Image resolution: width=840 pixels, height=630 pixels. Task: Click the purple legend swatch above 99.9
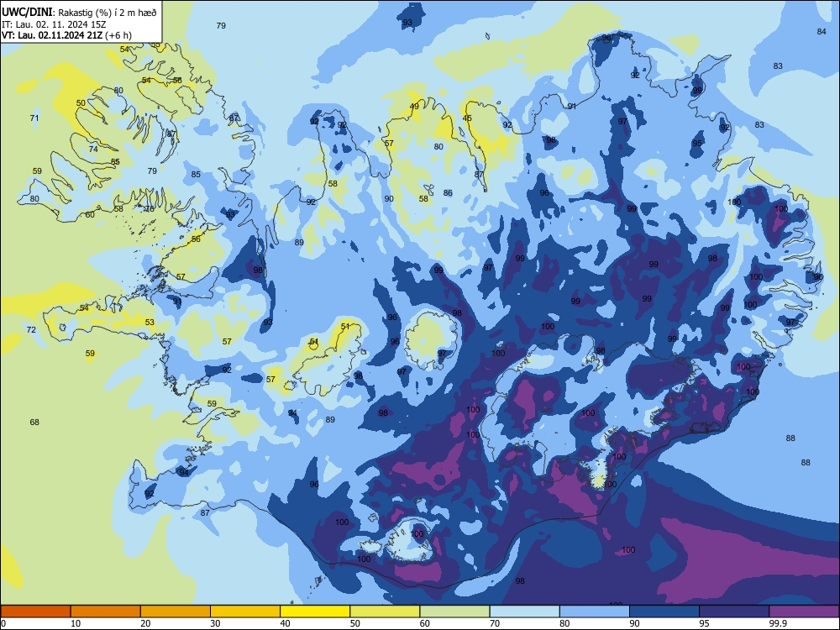(804, 612)
